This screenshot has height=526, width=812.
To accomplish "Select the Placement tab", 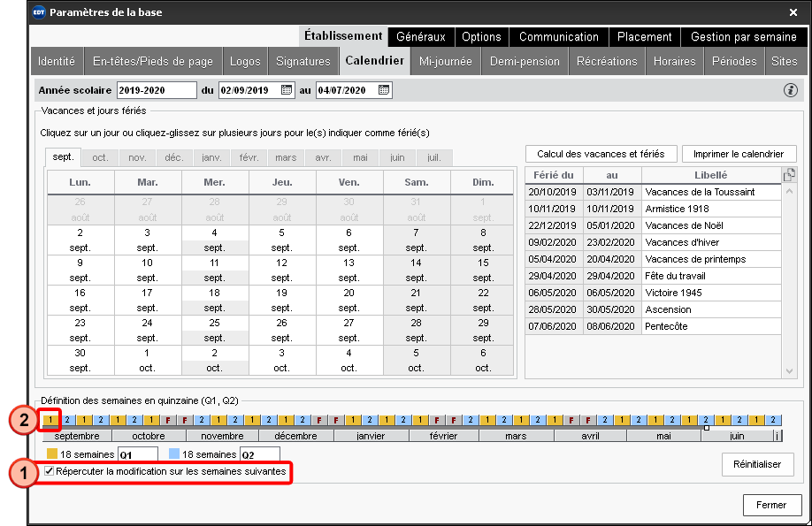I will [644, 37].
